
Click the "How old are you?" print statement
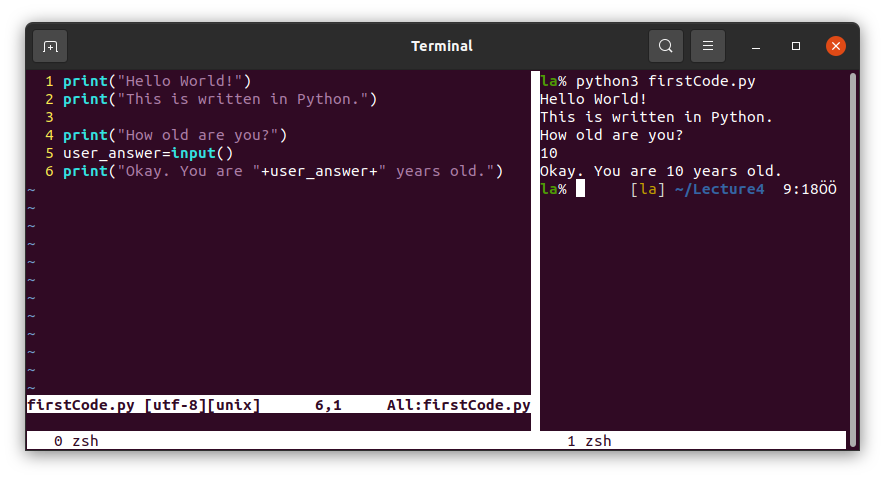[174, 135]
